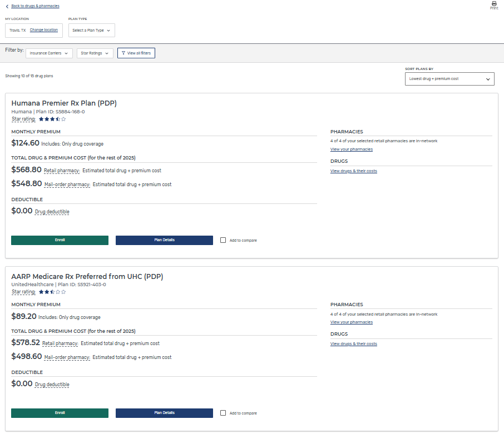This screenshot has height=434, width=504.
Task: Click the filter funnel icon
Action: pyautogui.click(x=123, y=53)
